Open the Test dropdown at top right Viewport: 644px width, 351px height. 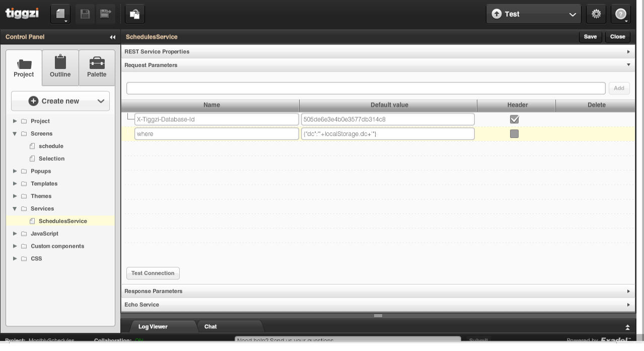click(533, 14)
